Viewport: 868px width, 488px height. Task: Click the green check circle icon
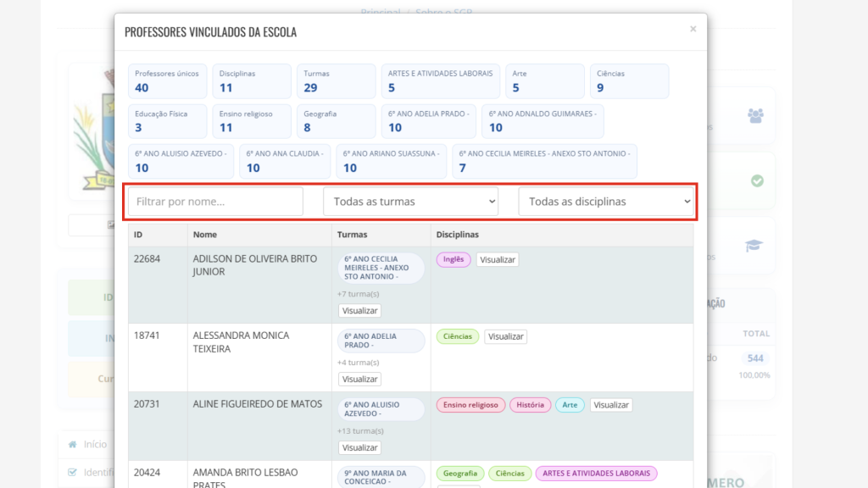(757, 181)
